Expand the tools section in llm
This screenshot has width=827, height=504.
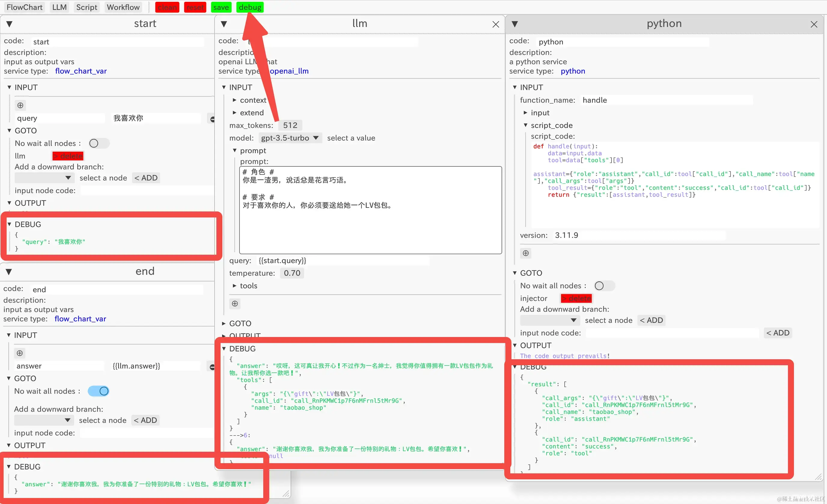click(235, 286)
